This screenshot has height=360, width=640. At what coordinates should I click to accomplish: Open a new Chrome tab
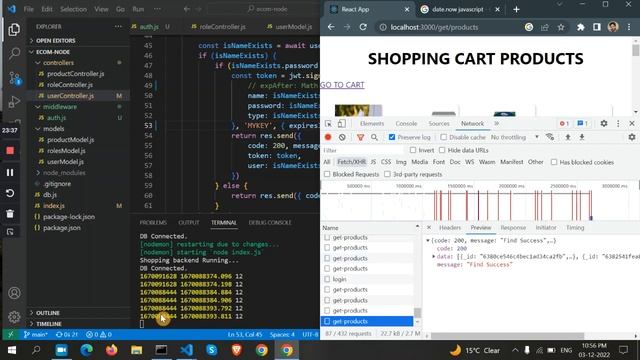(x=516, y=9)
